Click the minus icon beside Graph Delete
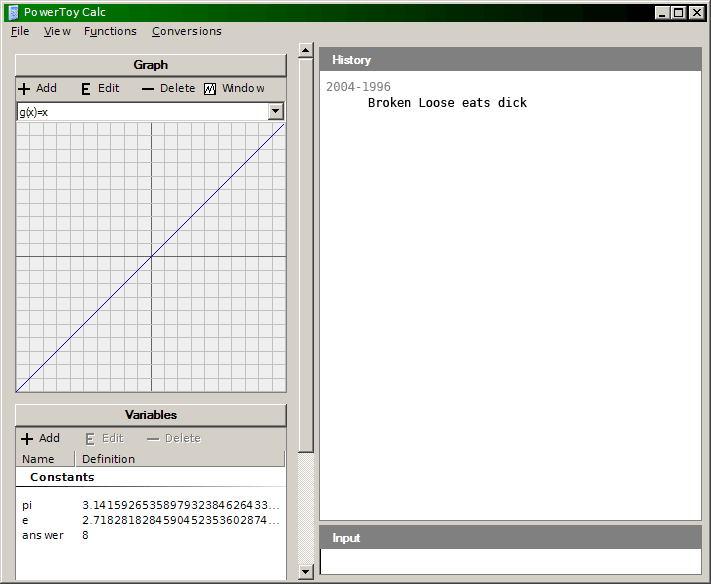The width and height of the screenshot is (711, 584). tap(148, 89)
